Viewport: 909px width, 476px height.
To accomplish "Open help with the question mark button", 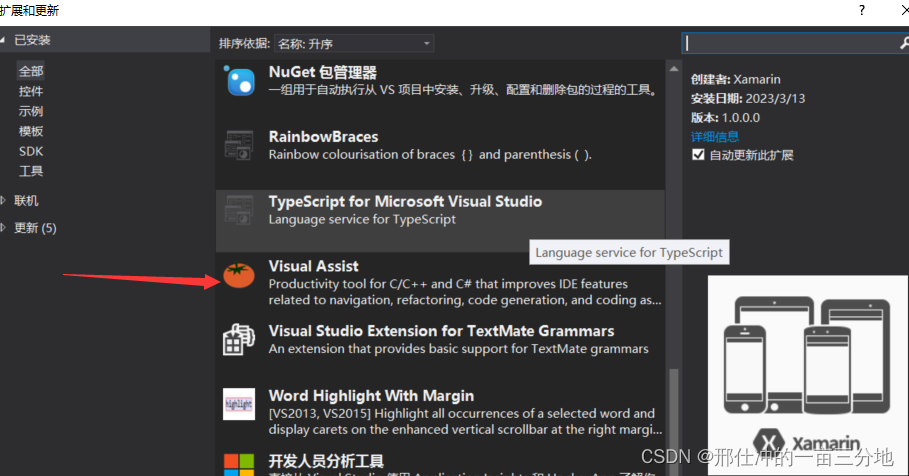I will coord(862,10).
